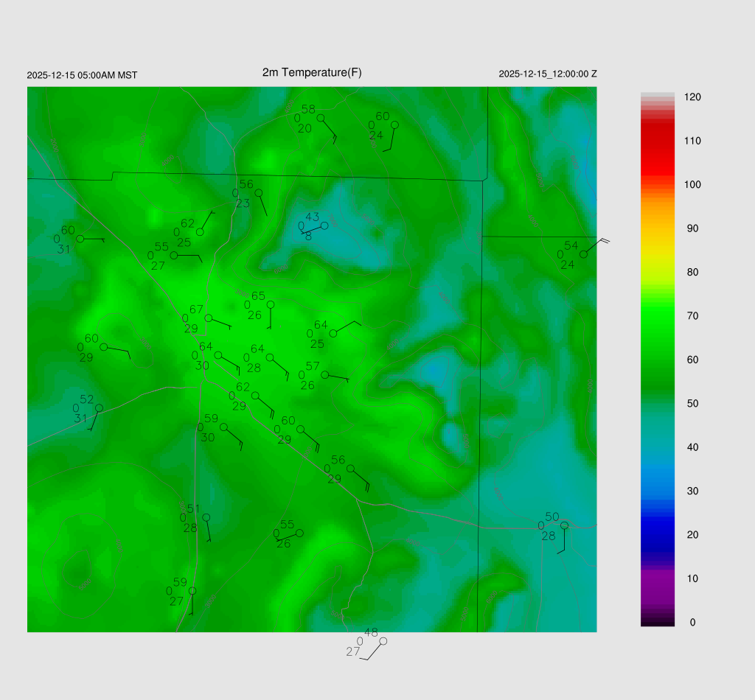Screen dimensions: 755x700
Task: Click the "2m Temperature(F)" map title
Action: 312,72
